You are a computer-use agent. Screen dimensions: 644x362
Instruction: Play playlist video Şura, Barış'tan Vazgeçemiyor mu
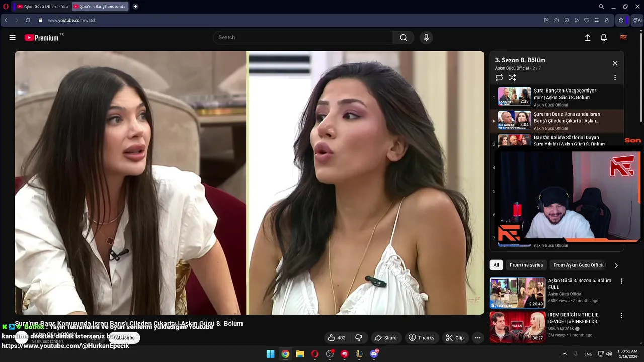tap(556, 97)
